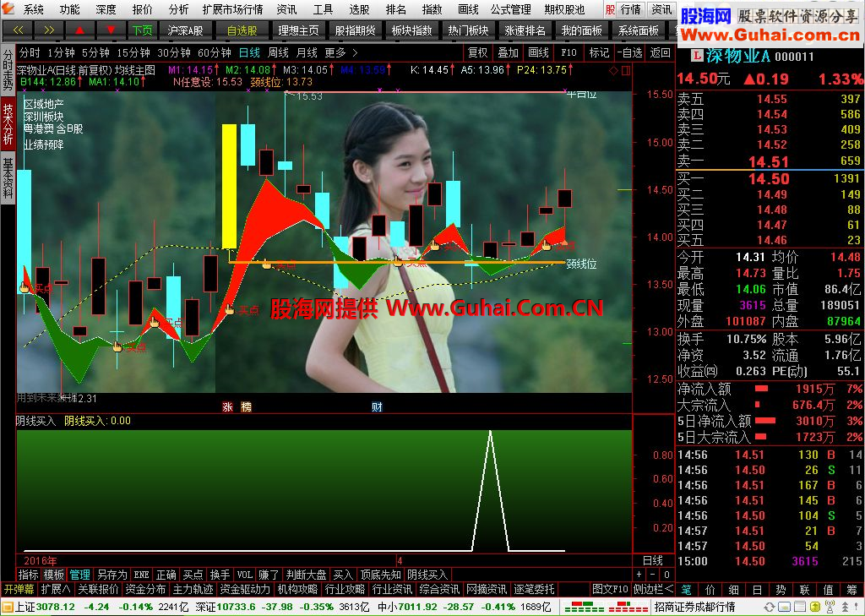865x616 pixels.
Task: Click the red-green market breadth bars icon
Action: pos(606,608)
